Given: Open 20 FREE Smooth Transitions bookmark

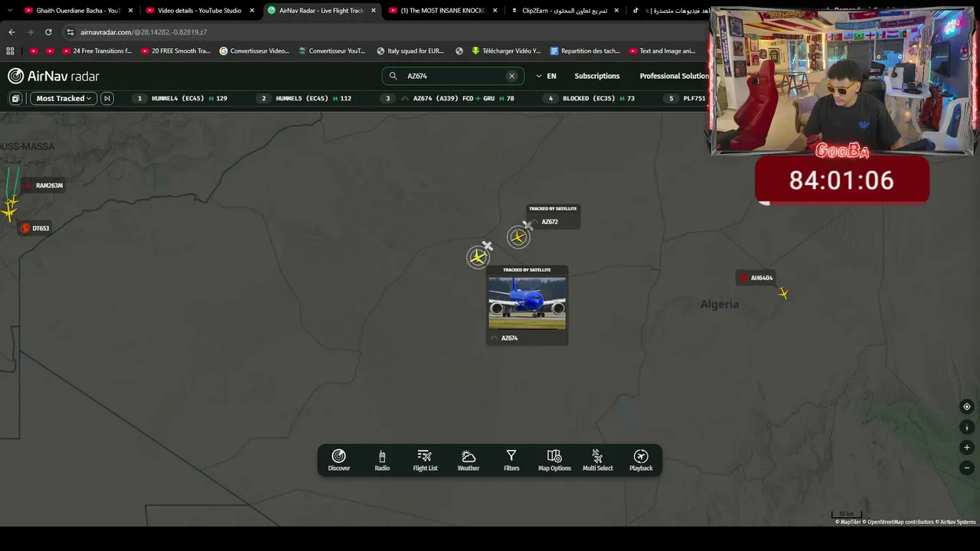Looking at the screenshot, I should tap(175, 51).
